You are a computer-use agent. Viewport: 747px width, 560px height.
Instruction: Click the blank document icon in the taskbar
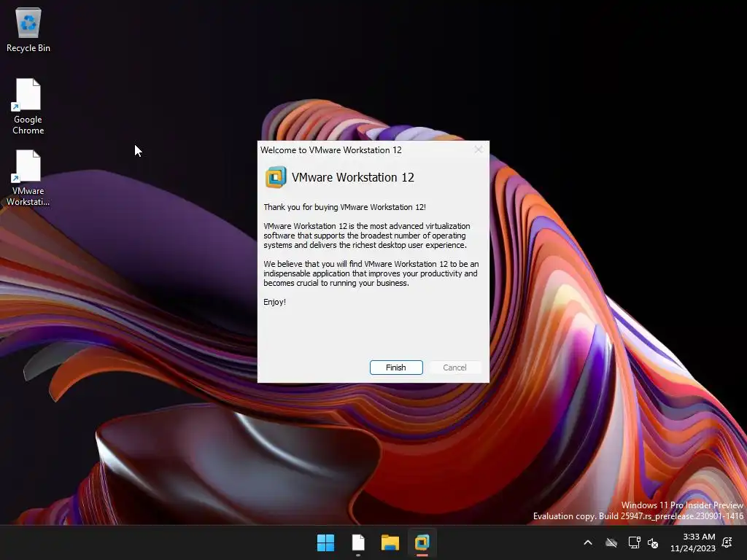coord(358,542)
